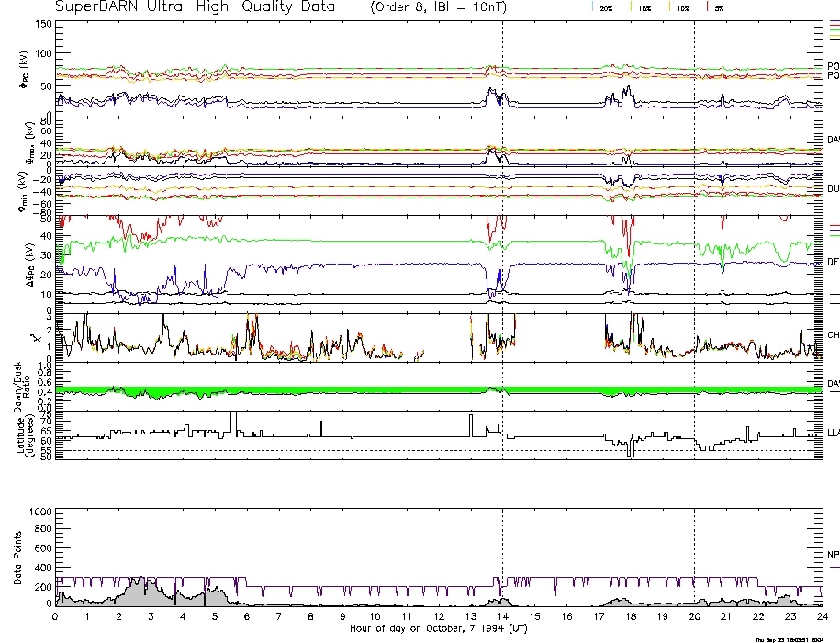Click the hour 12 tick label on the time axis
The image size is (840, 643).
[x=438, y=617]
